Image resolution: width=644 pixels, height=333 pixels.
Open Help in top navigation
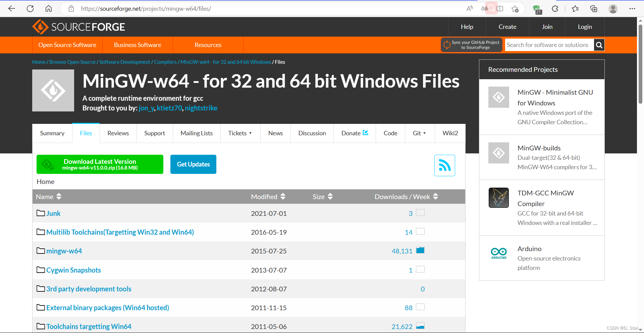pos(467,27)
